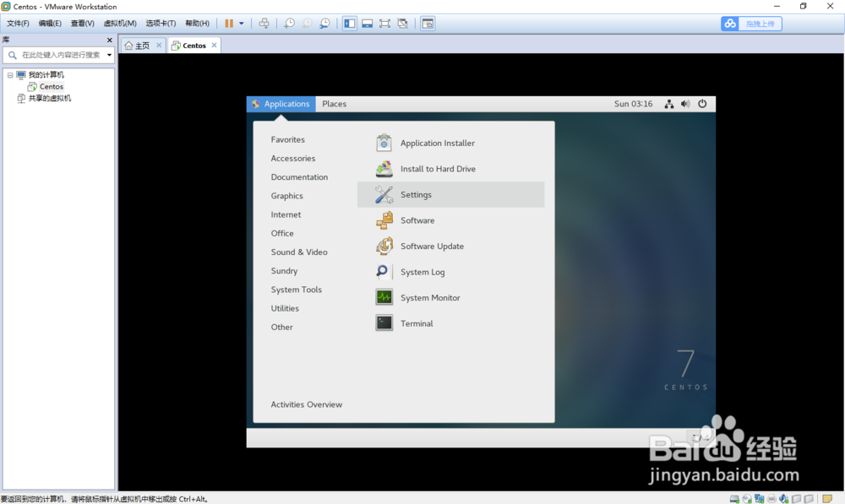The height and width of the screenshot is (504, 845).
Task: Click the network icon in the CentOS top bar
Action: tap(668, 104)
